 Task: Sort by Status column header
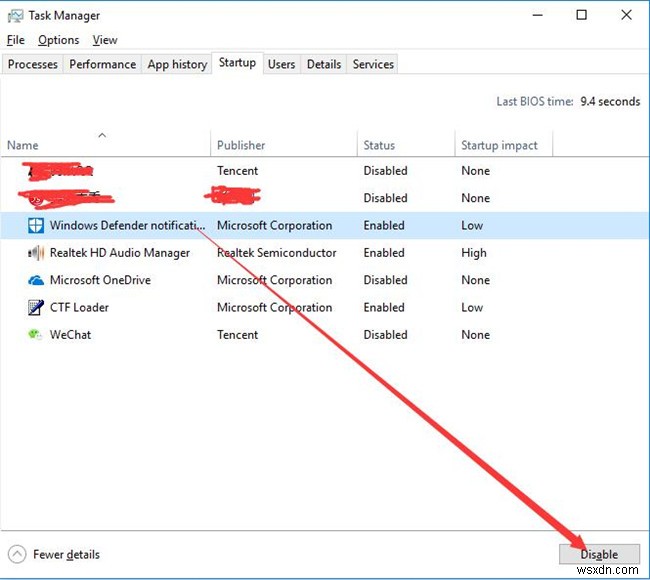pos(379,145)
